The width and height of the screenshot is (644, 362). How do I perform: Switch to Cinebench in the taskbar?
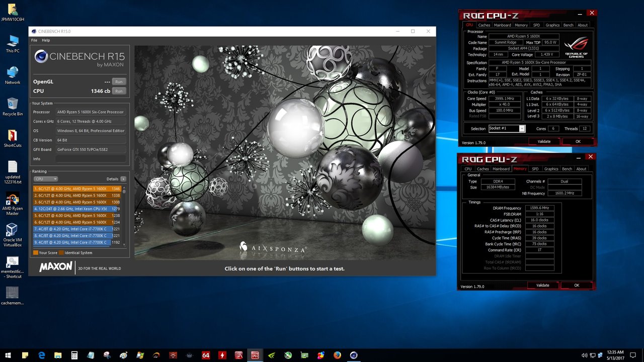(354, 355)
